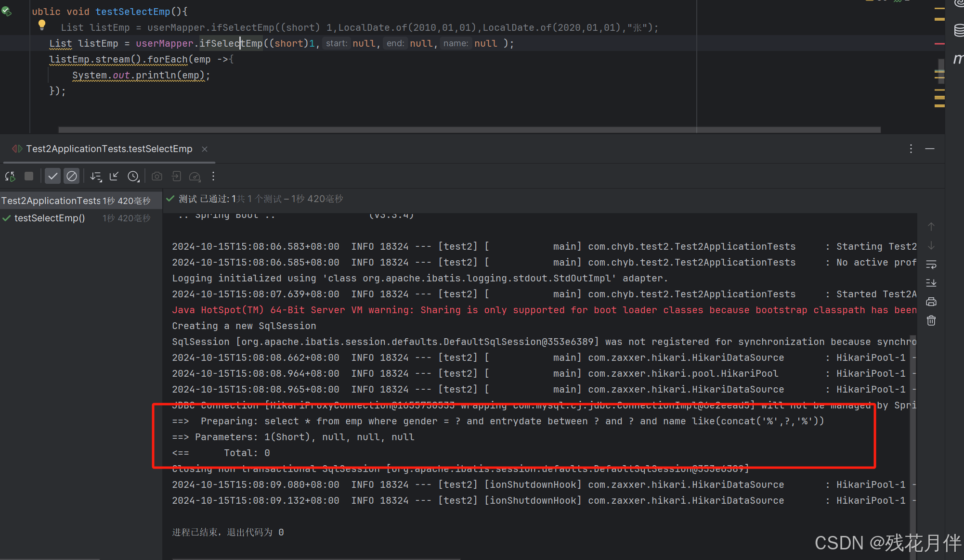Clear console with trash icon
The height and width of the screenshot is (560, 964).
point(931,320)
